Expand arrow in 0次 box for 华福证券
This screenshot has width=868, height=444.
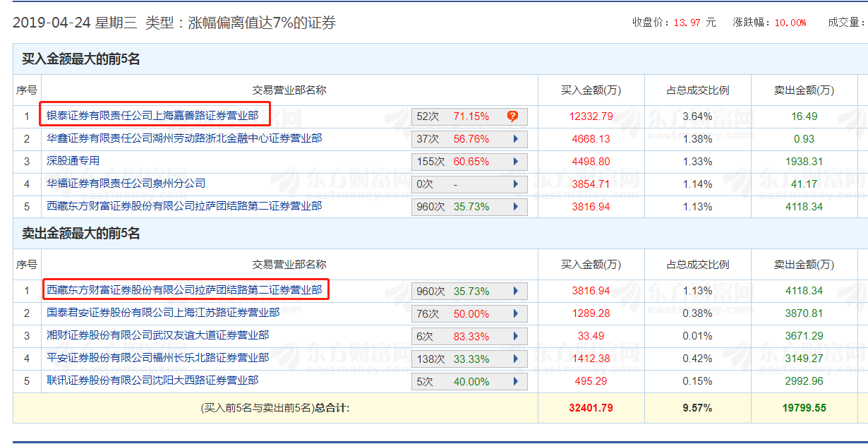tap(516, 184)
